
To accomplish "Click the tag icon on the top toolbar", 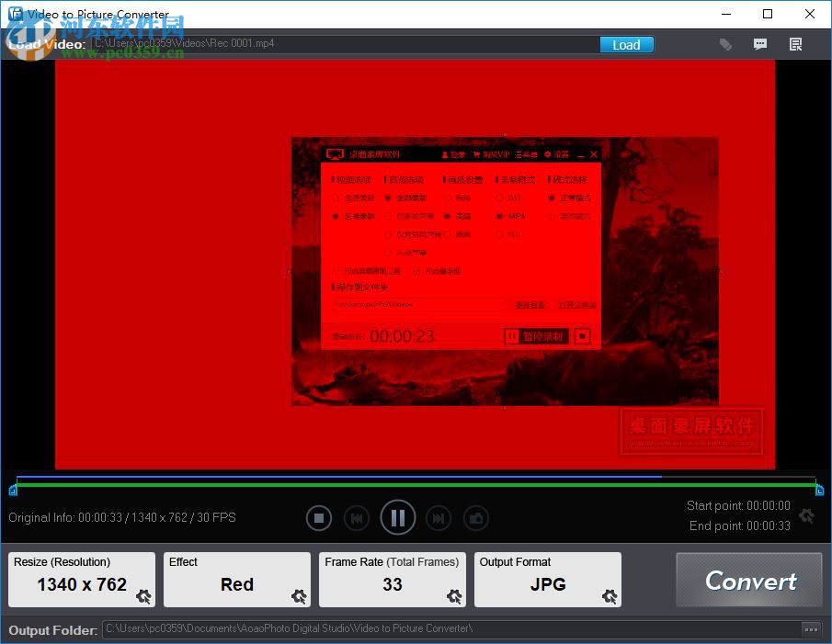I will click(725, 43).
